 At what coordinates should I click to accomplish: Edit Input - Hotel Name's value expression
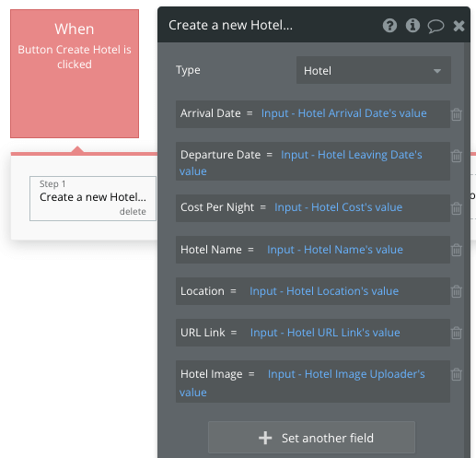click(x=335, y=250)
